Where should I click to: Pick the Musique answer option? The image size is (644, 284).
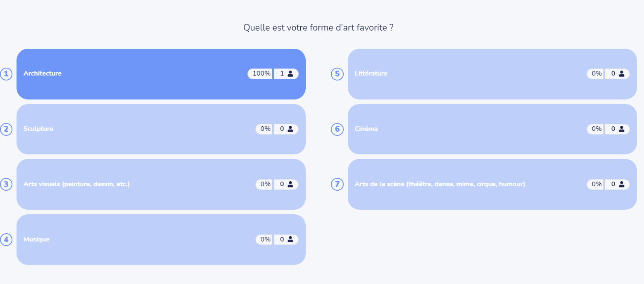tap(161, 239)
